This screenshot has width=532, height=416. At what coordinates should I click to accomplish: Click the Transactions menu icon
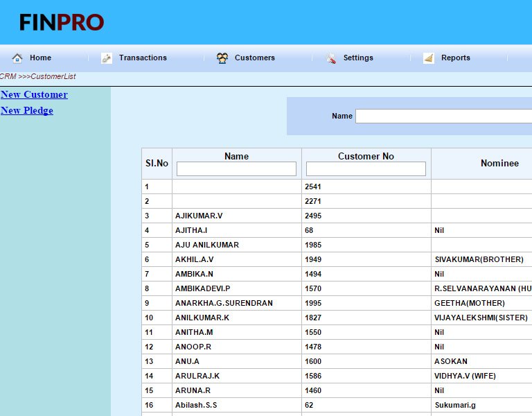[x=107, y=58]
